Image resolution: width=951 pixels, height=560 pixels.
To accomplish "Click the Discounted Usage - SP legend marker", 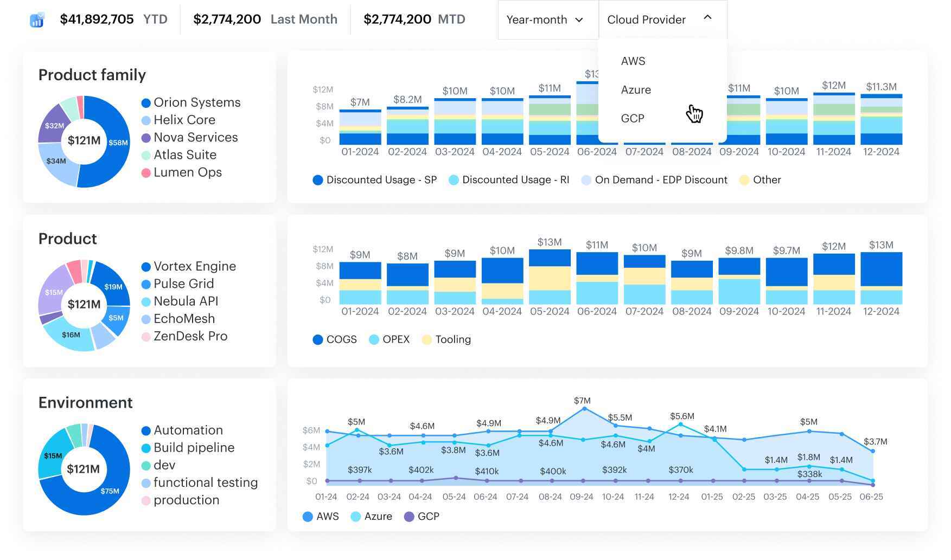I will [317, 179].
